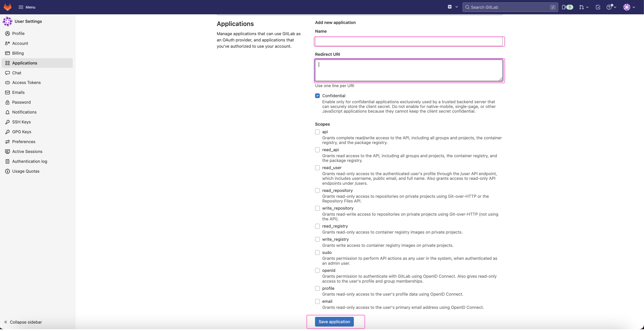Disable the Confidential checkbox
Image resolution: width=644 pixels, height=331 pixels.
(x=317, y=96)
